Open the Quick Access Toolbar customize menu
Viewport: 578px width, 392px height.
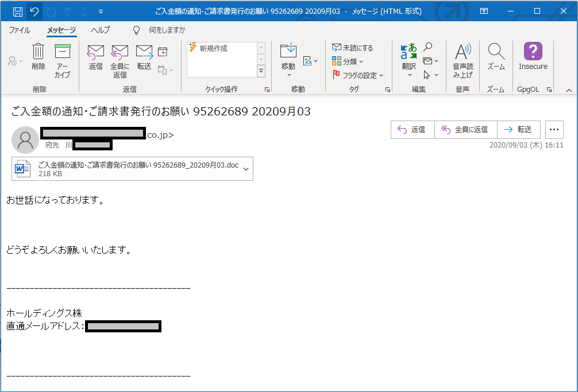click(101, 12)
